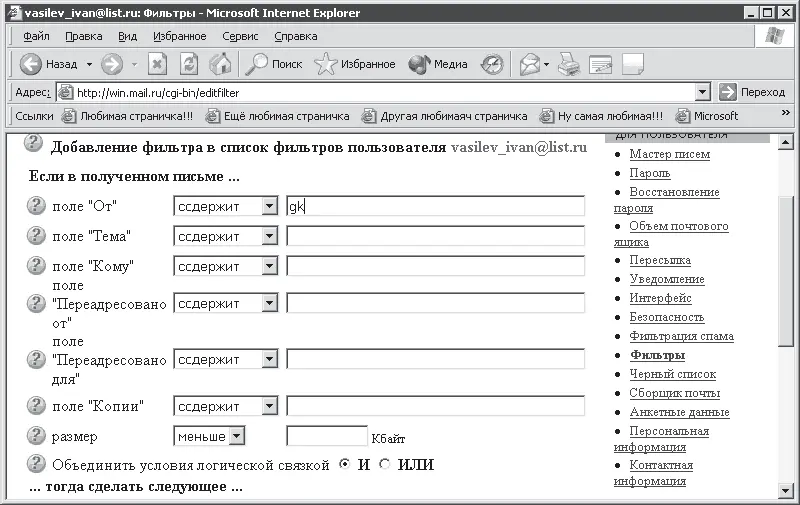The width and height of the screenshot is (800, 505).
Task: Open the Файл menu
Action: pos(36,36)
